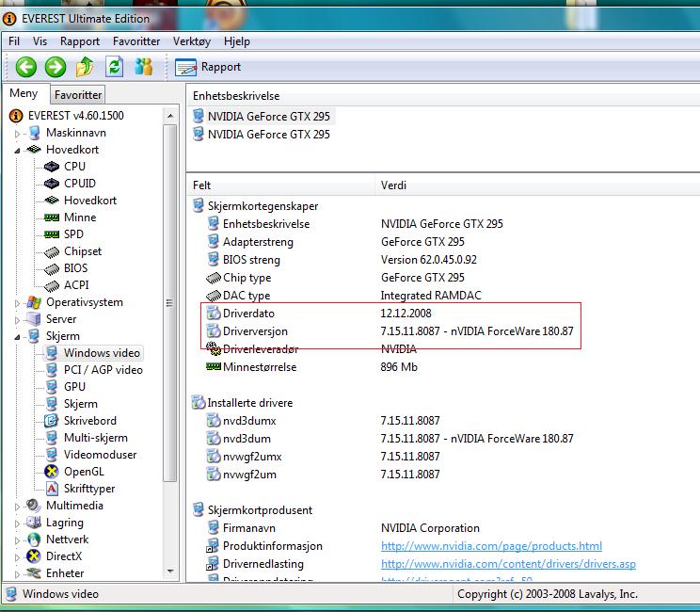
Task: Click the tree scrollbar up arrow
Action: coord(170,116)
